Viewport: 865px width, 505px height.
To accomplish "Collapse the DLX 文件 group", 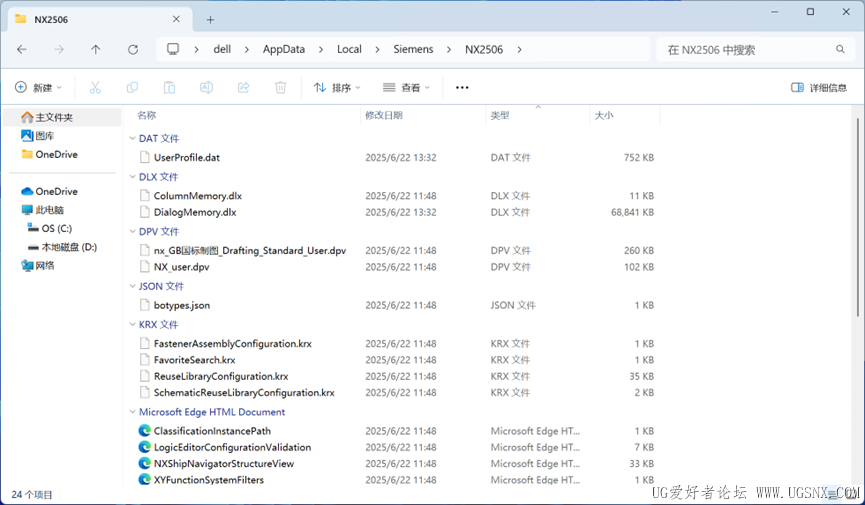I will (132, 177).
